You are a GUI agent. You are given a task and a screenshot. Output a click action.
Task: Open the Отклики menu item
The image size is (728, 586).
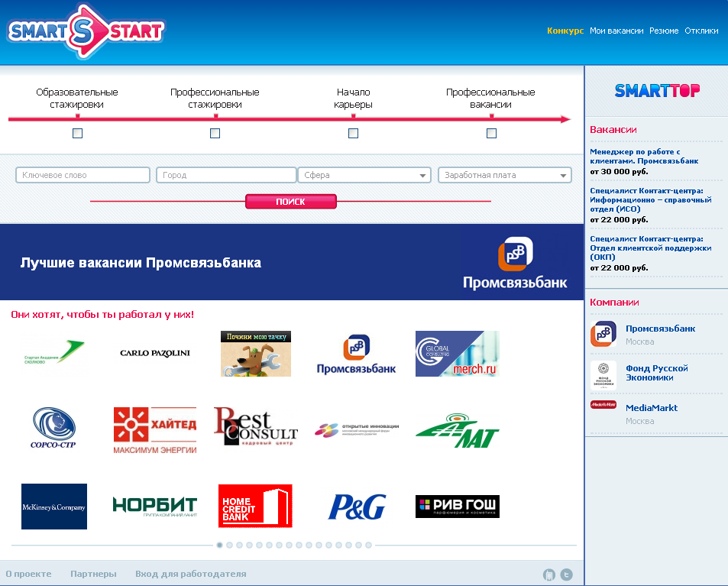701,31
